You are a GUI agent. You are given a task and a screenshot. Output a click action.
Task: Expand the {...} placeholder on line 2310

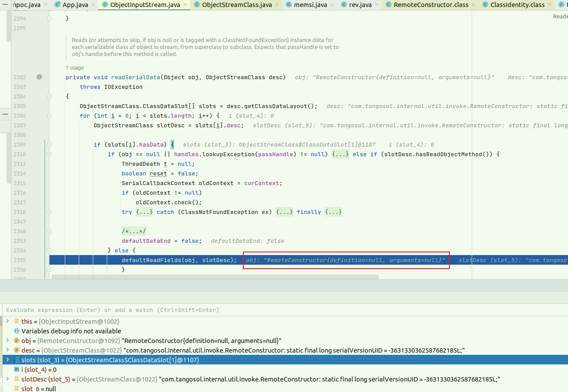click(x=340, y=154)
